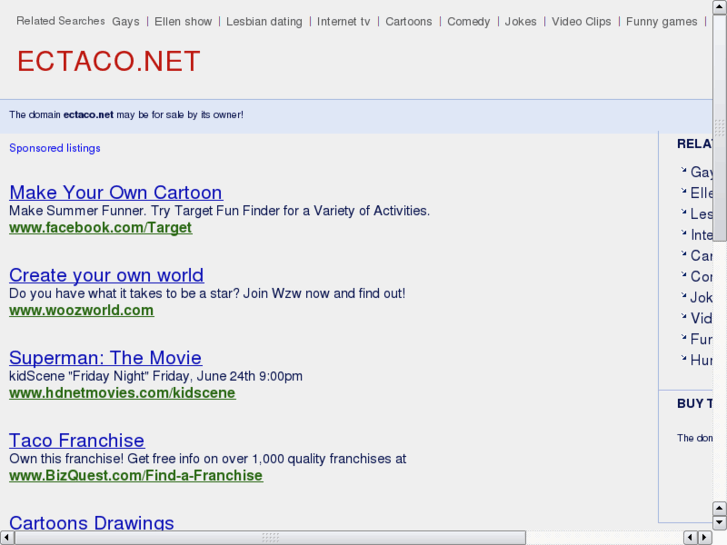The width and height of the screenshot is (727, 545).
Task: Open the Lesbian dating related search
Action: 264,22
